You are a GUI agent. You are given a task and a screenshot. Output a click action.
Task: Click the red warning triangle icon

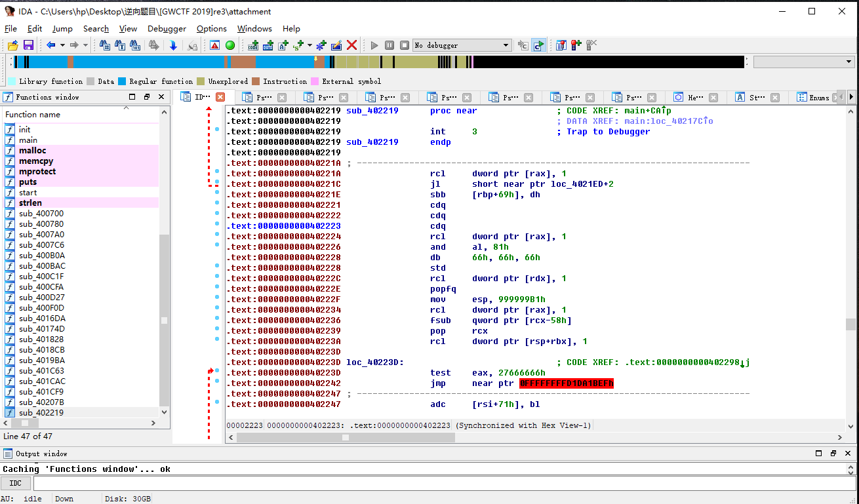pos(214,45)
